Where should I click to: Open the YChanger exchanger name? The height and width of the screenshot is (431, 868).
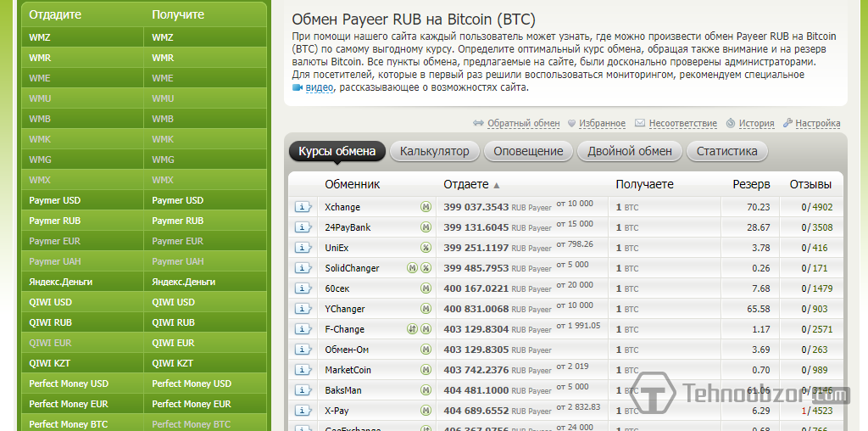(345, 309)
